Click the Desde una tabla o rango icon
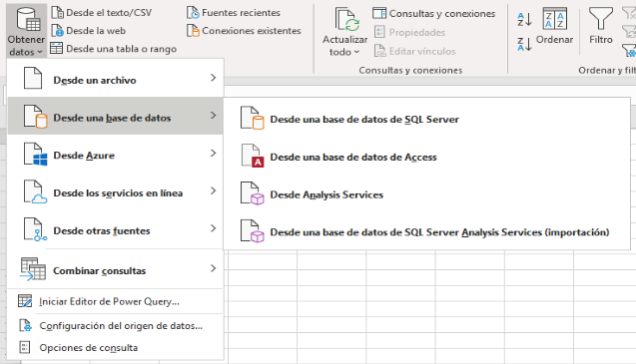 (x=56, y=48)
